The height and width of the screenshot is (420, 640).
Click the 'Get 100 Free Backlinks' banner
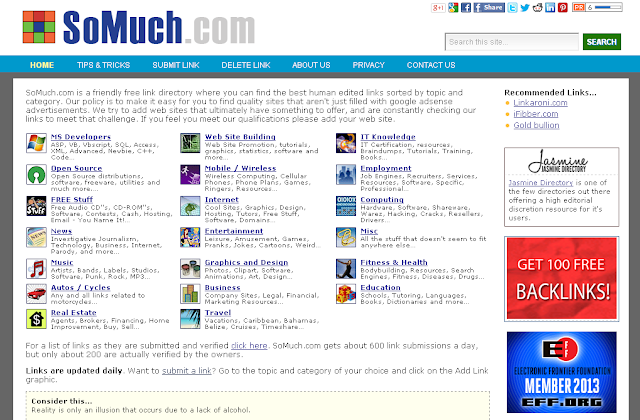coord(562,278)
